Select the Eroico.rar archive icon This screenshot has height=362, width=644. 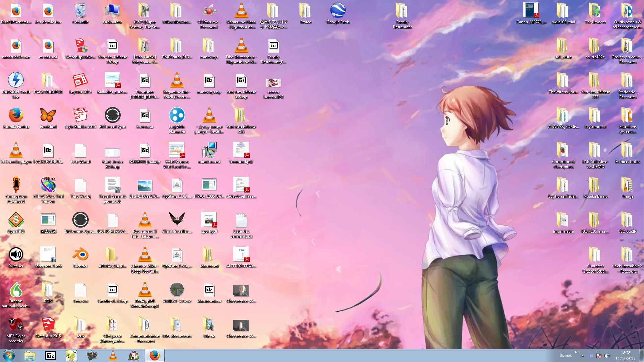point(145,118)
